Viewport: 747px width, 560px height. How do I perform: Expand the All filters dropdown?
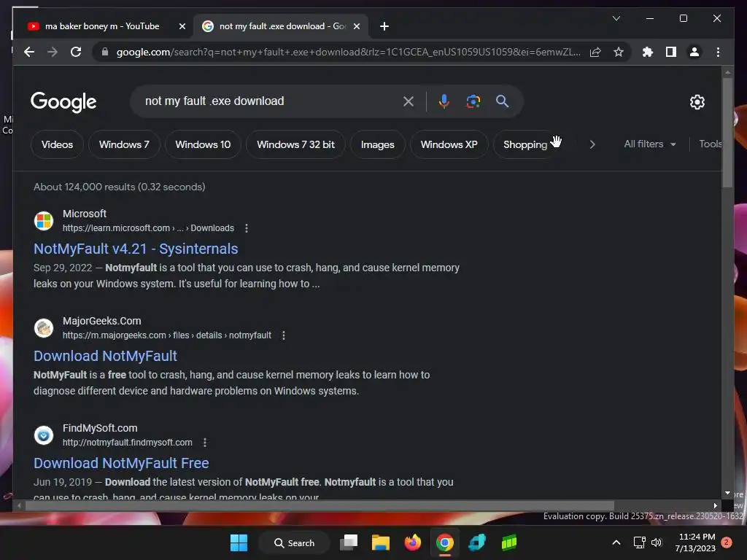point(650,144)
